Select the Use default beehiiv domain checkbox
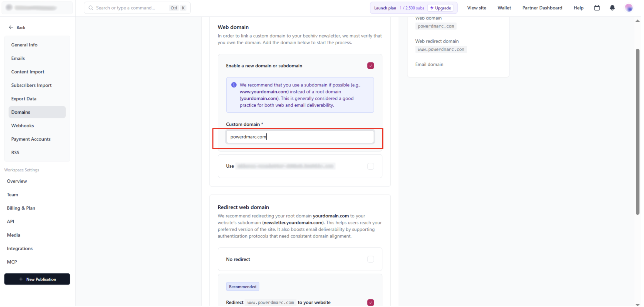 [370, 166]
